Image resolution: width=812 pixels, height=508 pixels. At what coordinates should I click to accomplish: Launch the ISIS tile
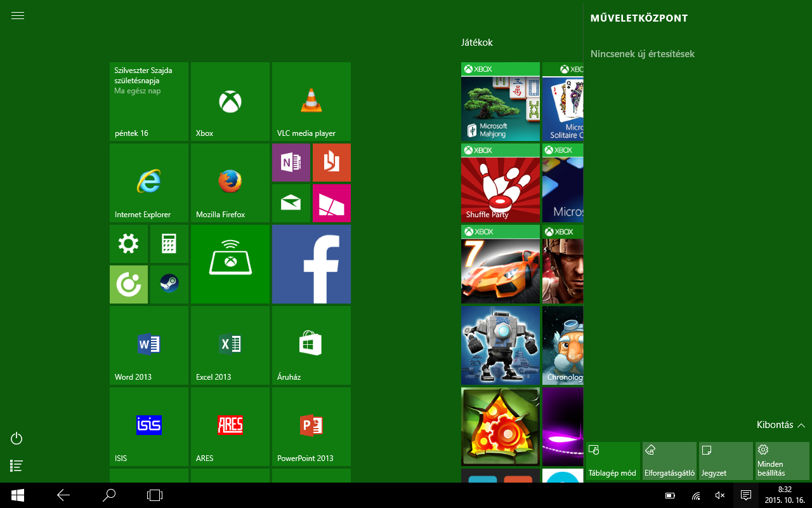click(x=149, y=427)
